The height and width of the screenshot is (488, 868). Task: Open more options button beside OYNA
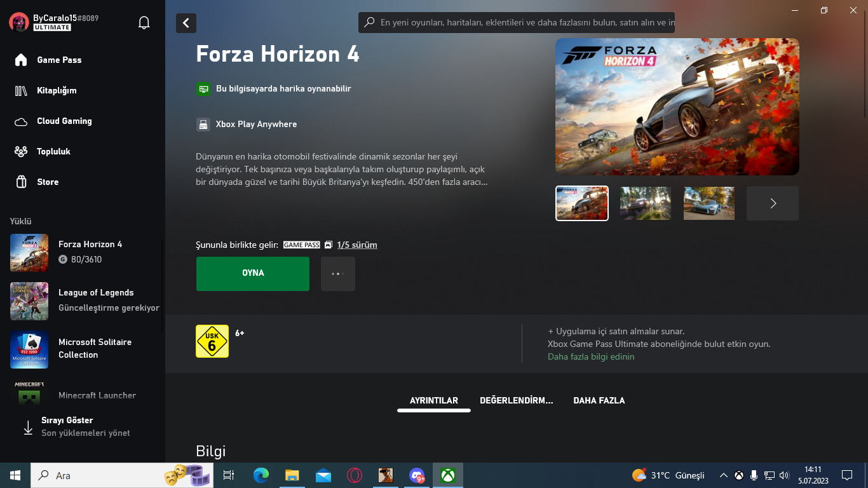click(x=338, y=274)
